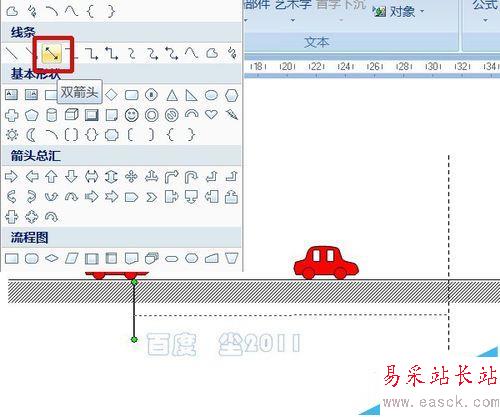Viewport: 500px width, 417px height.
Task: Expand the 对象 dropdown arrow
Action: click(422, 11)
